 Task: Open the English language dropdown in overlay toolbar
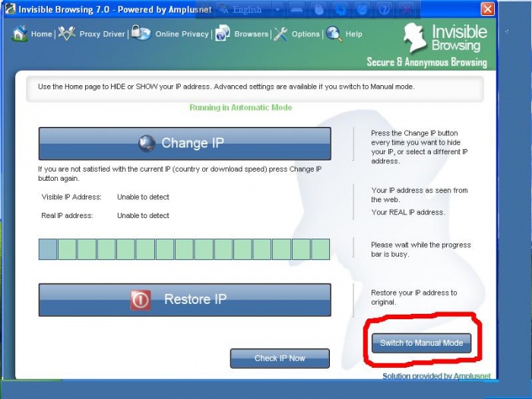click(277, 9)
